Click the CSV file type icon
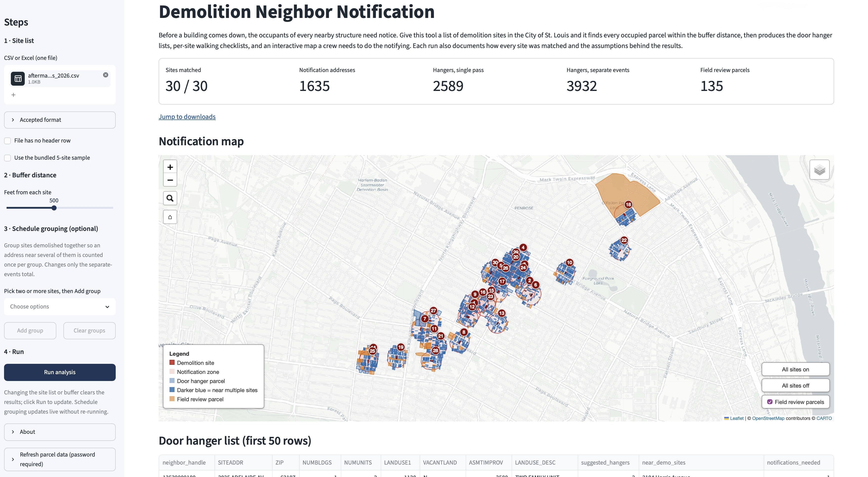The height and width of the screenshot is (477, 868). point(18,79)
